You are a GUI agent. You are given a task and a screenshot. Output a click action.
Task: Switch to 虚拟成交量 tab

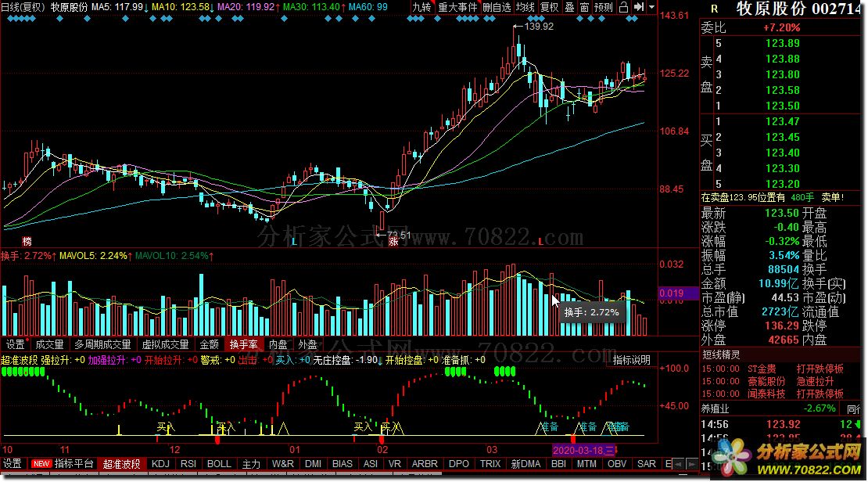[166, 344]
